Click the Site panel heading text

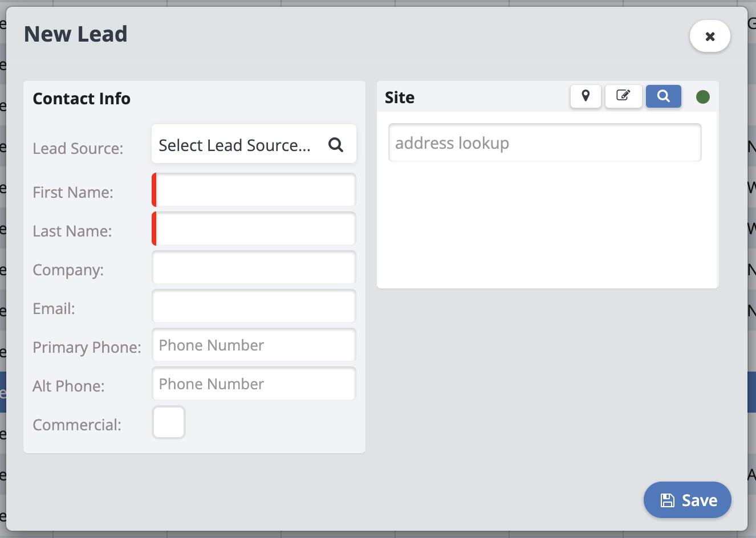point(400,97)
